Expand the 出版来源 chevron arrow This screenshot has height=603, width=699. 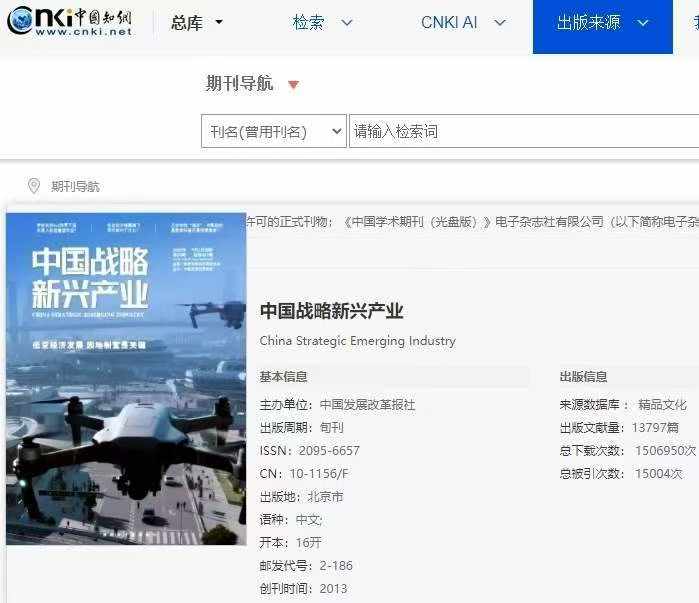click(643, 22)
